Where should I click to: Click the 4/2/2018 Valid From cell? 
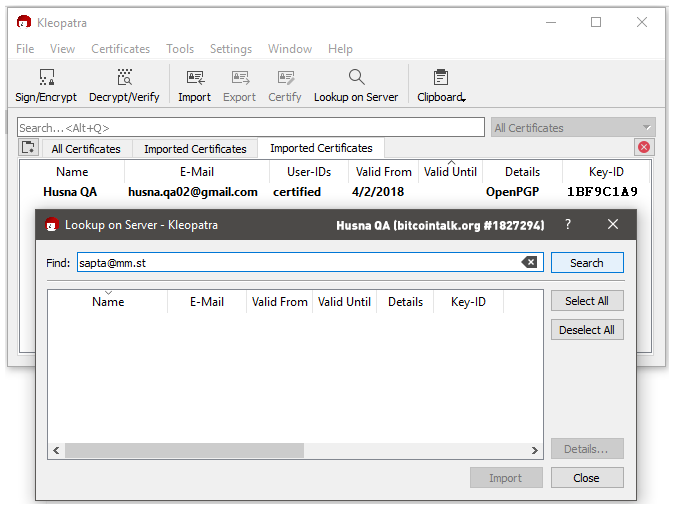pyautogui.click(x=378, y=192)
